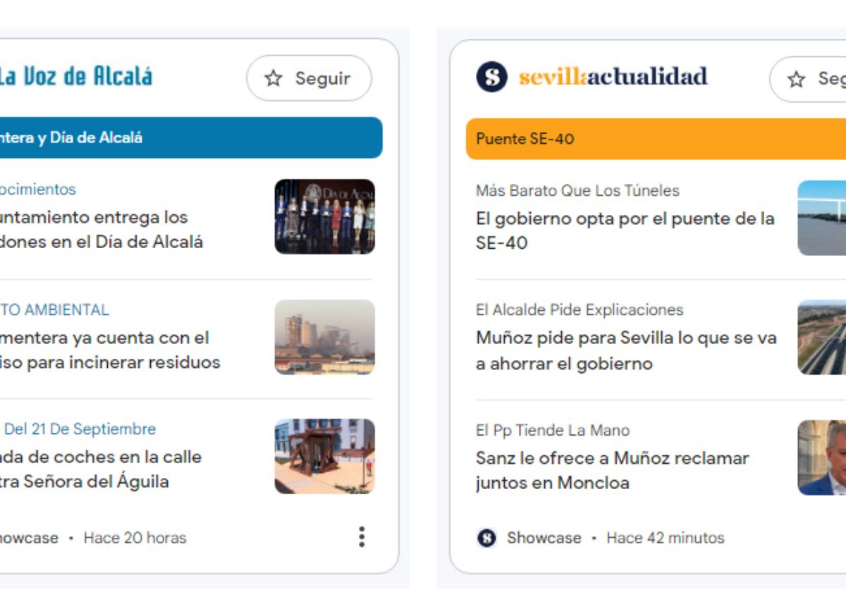This screenshot has height=616, width=846.
Task: Click the star icon in the Seguir button on La Voz de Alcalá
Action: (x=274, y=78)
